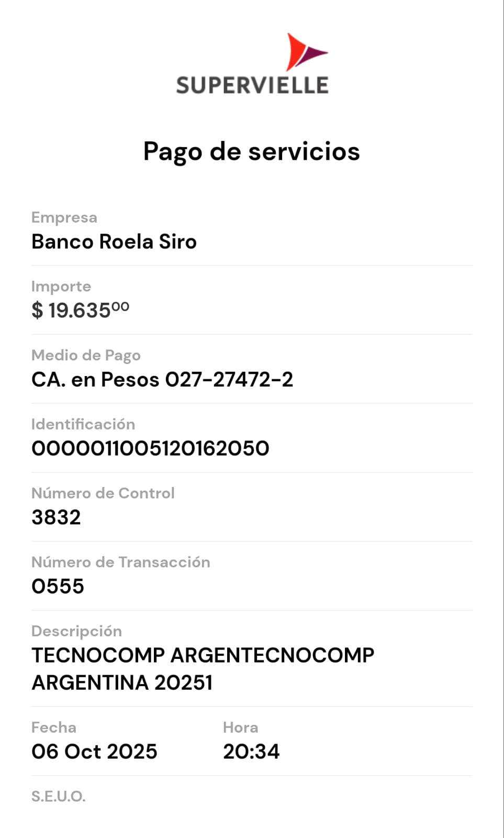Click the S.E.U.O. footer note
The height and width of the screenshot is (838, 504).
[59, 797]
